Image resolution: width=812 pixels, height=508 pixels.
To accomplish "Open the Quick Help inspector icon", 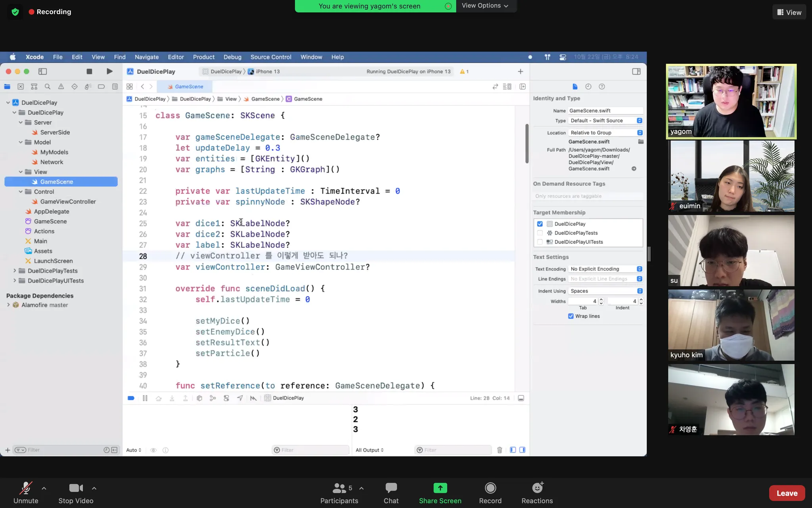I will pyautogui.click(x=602, y=87).
